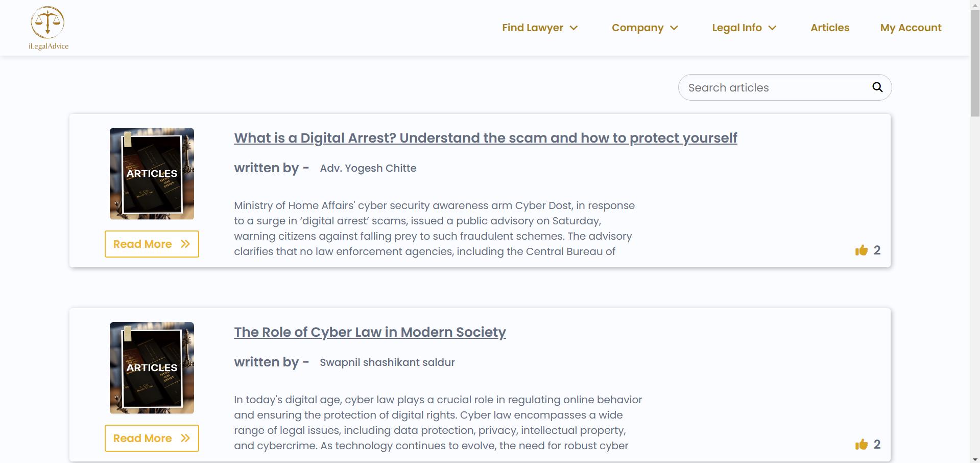Expand the Find Lawyer dropdown menu
980x463 pixels.
point(539,28)
